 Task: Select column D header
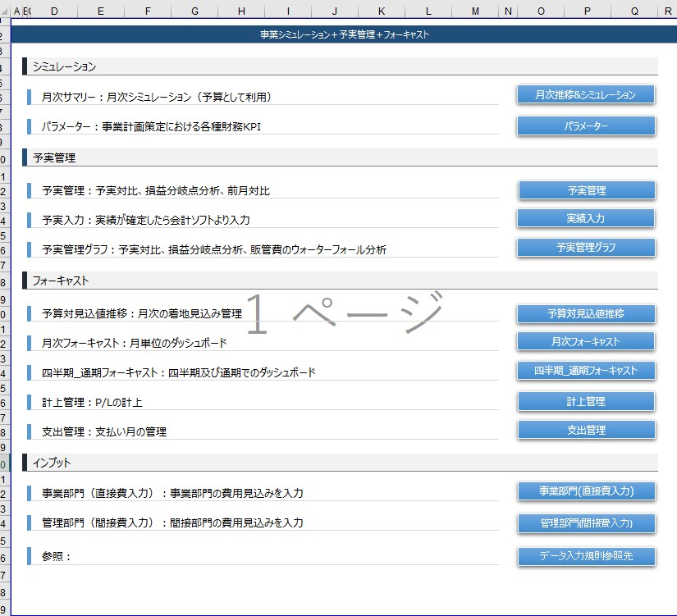click(54, 11)
